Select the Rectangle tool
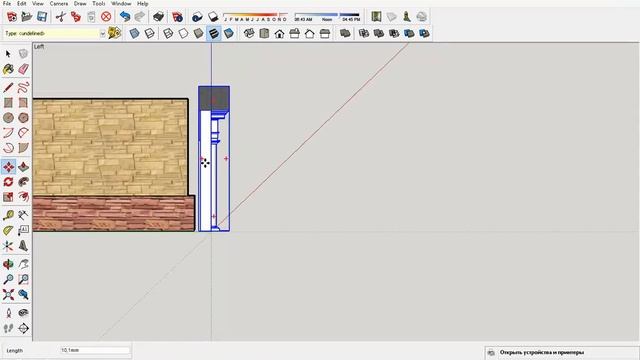The width and height of the screenshot is (640, 360). click(x=8, y=102)
